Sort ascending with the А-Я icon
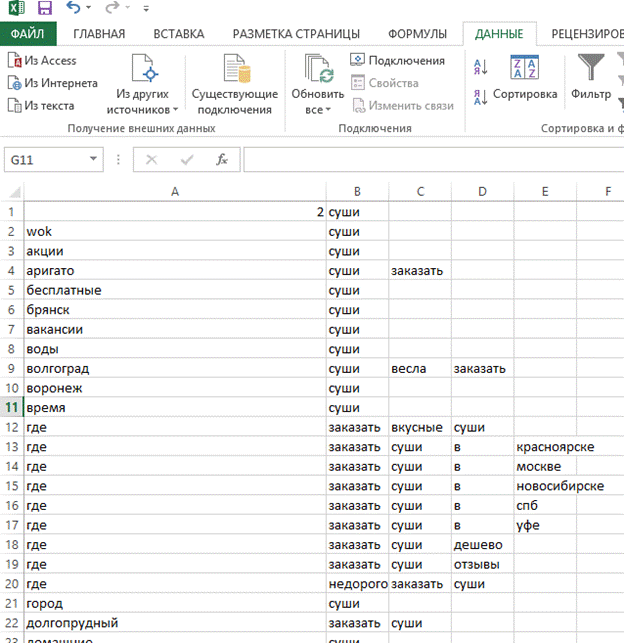The width and height of the screenshot is (624, 643). click(480, 67)
